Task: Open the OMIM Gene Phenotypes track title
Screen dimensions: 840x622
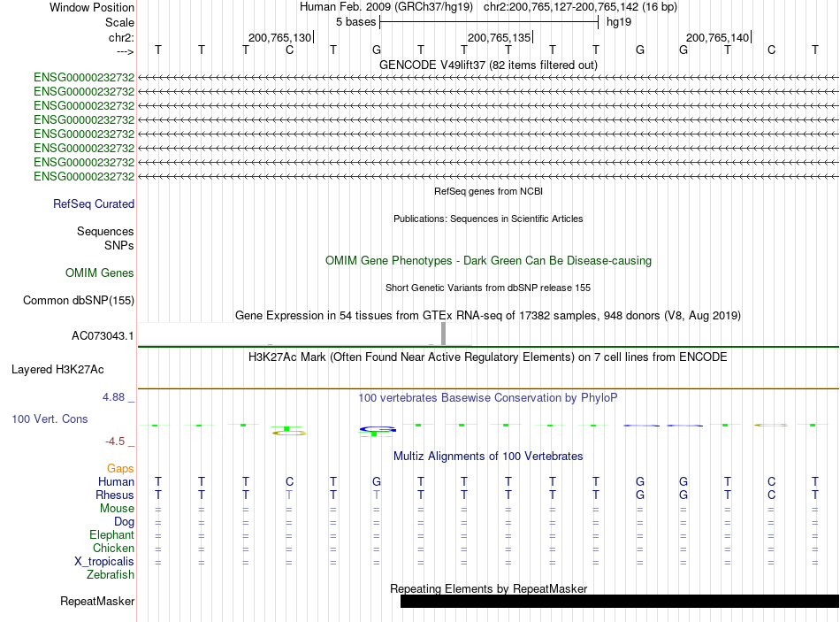Action: coord(488,261)
